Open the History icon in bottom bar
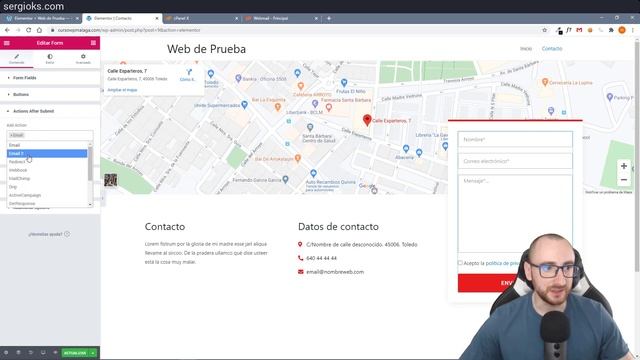The image size is (640, 360). tap(31, 352)
